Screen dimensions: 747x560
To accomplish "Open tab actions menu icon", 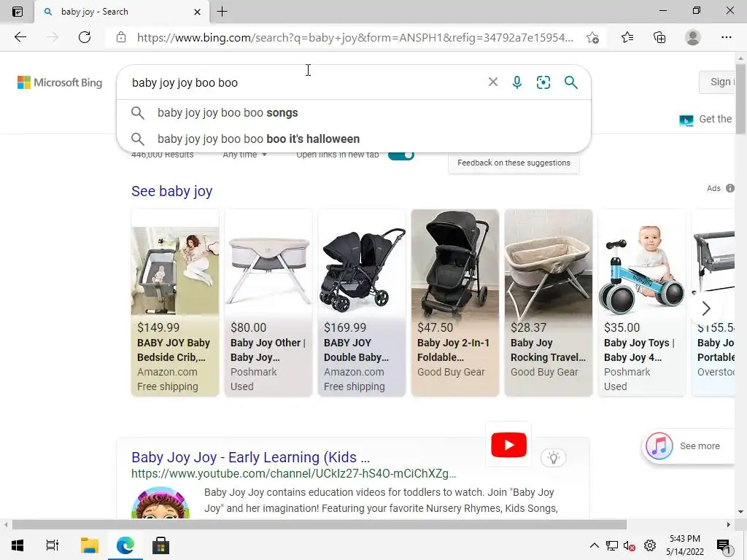I will coord(18,12).
